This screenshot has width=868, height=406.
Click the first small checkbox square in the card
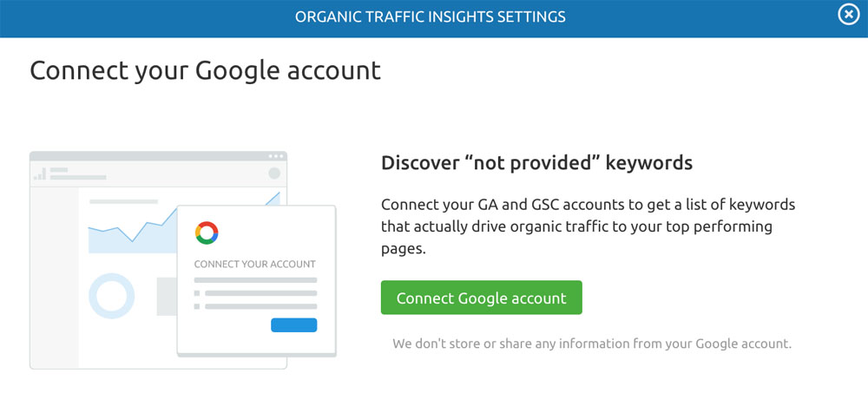(x=197, y=293)
